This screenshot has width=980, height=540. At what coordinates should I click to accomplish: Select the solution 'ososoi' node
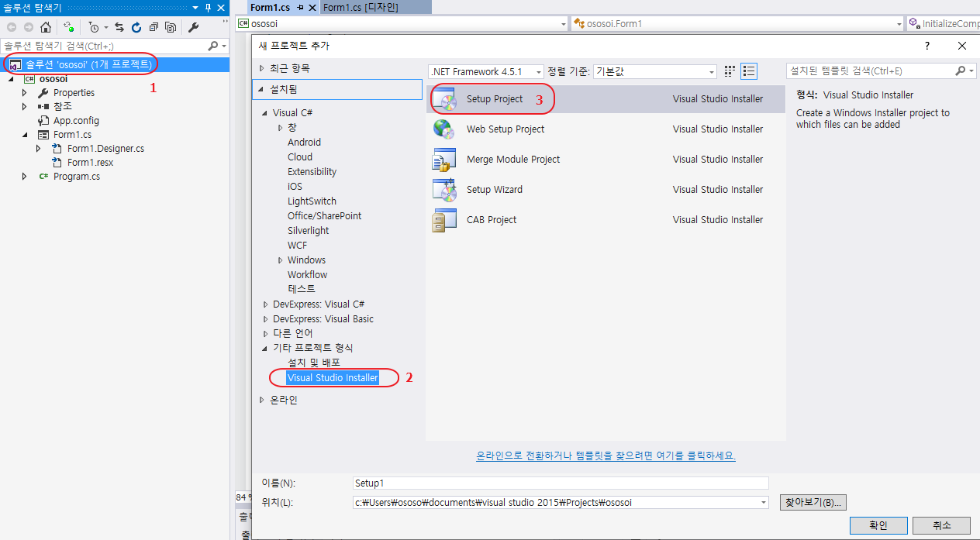pyautogui.click(x=115, y=64)
